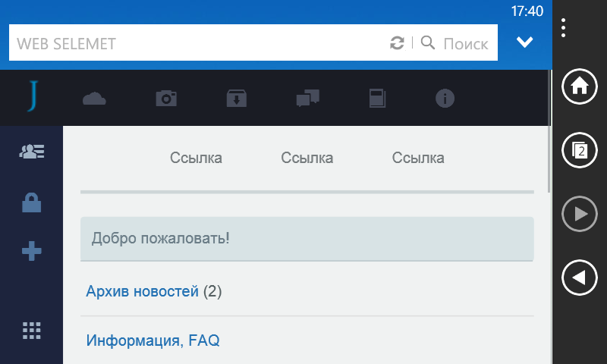The width and height of the screenshot is (607, 364).
Task: Open the tabs switcher showing 2
Action: pyautogui.click(x=580, y=150)
